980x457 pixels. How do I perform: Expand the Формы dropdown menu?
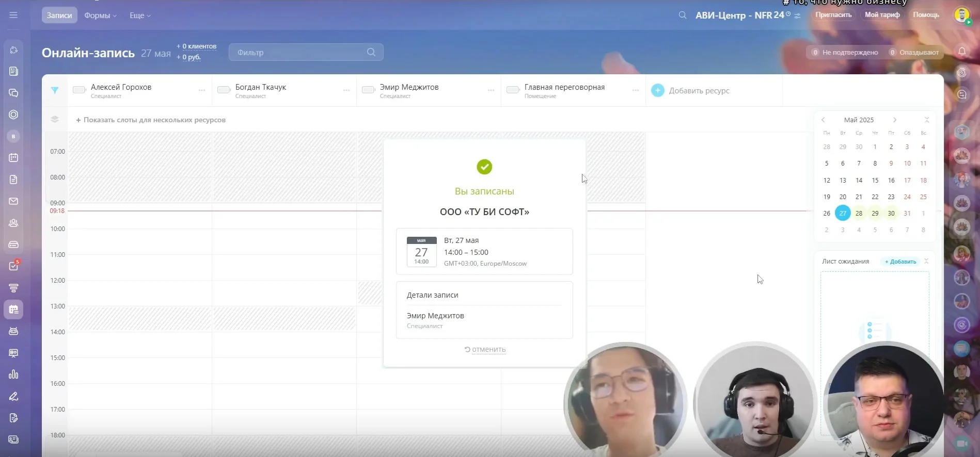(100, 15)
